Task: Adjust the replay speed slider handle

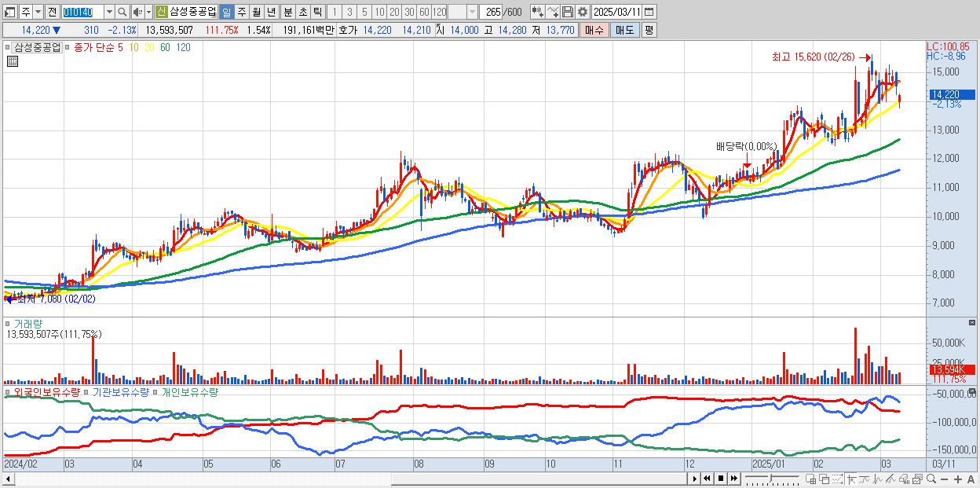Action: click(x=770, y=477)
